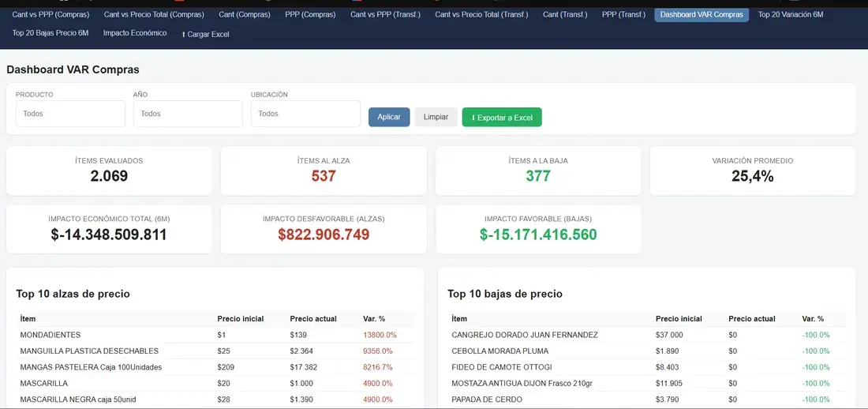The width and height of the screenshot is (868, 409).
Task: Select the MONDADIENTES row item
Action: (x=215, y=335)
